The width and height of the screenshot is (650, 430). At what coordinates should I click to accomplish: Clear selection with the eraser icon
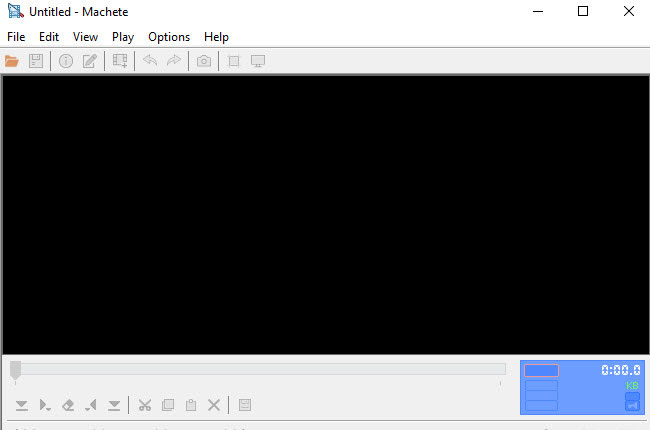(68, 405)
